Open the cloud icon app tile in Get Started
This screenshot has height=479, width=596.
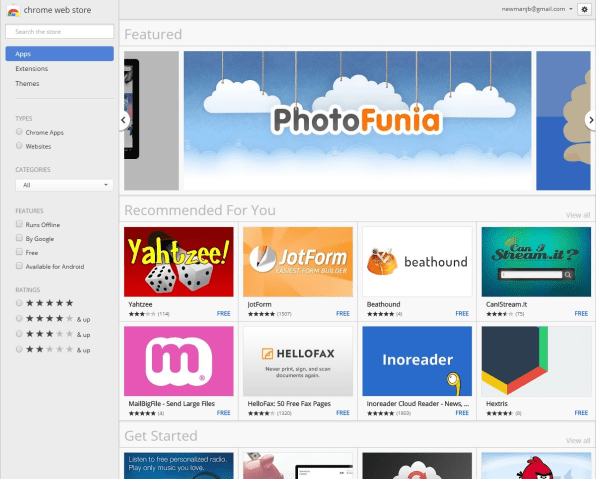(417, 466)
